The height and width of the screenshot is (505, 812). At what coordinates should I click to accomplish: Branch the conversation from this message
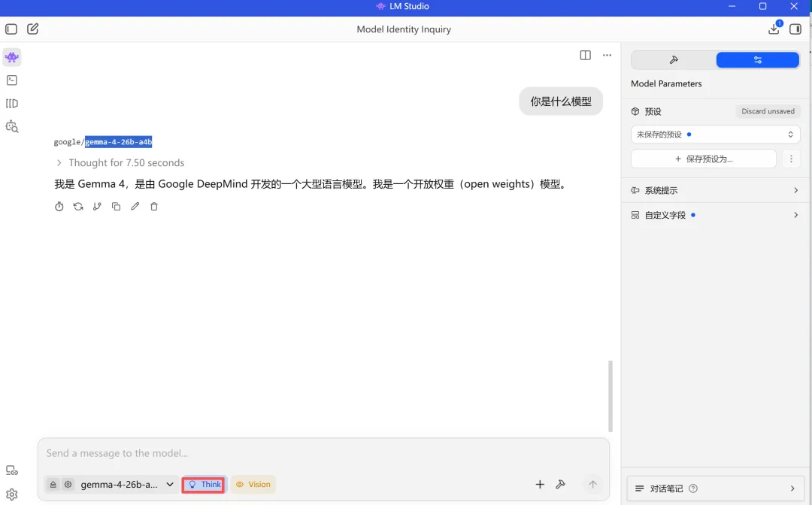97,207
